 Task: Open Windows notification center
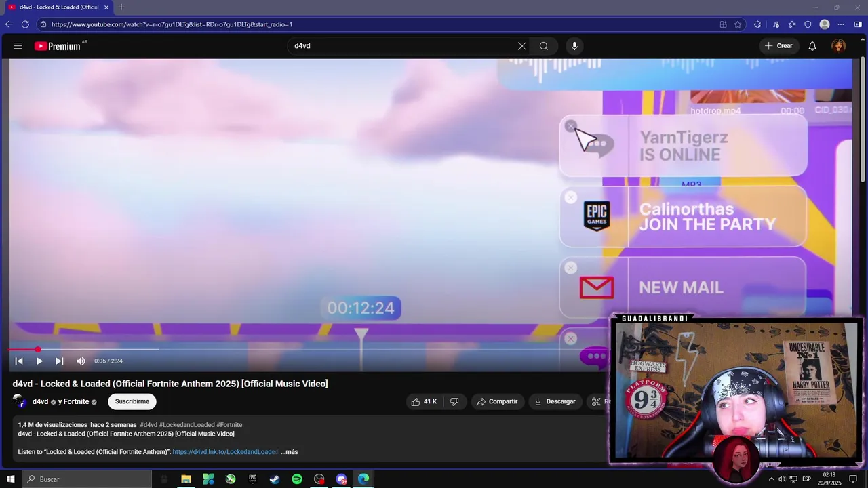(853, 479)
